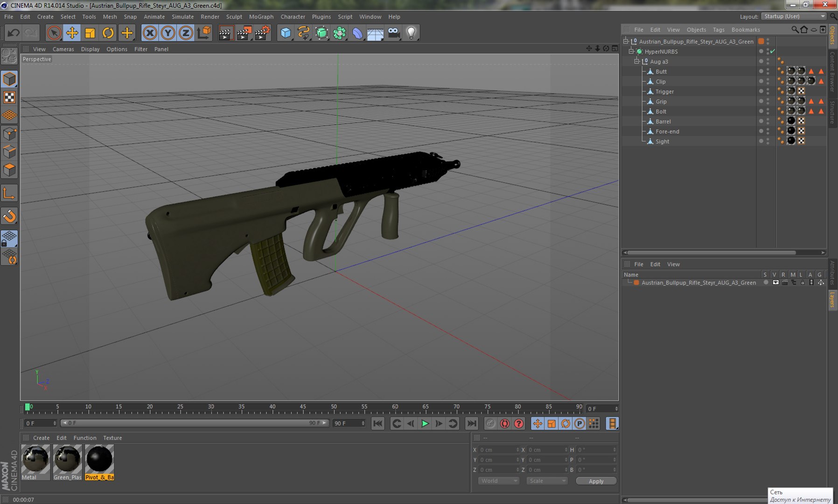Open viewport Cameras menu
Viewport: 838px width, 504px height.
tap(63, 49)
